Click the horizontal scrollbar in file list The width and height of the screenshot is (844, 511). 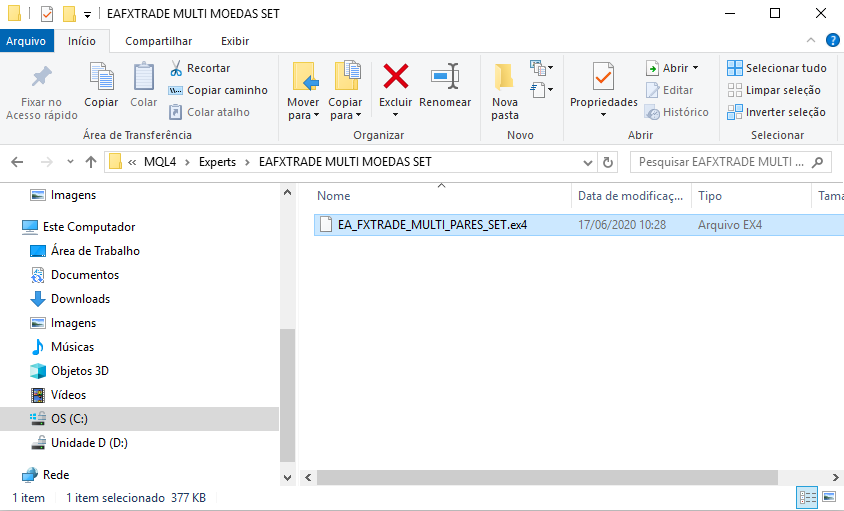coord(560,478)
